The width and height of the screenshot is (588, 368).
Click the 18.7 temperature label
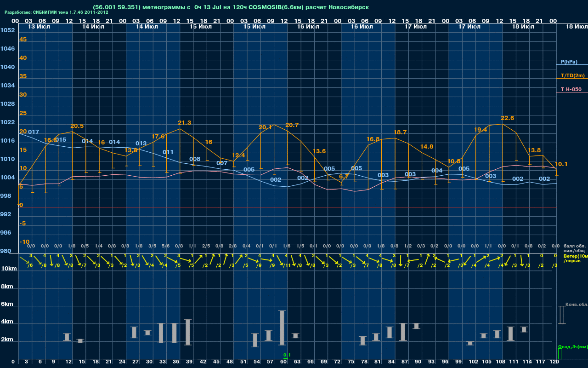tap(400, 132)
